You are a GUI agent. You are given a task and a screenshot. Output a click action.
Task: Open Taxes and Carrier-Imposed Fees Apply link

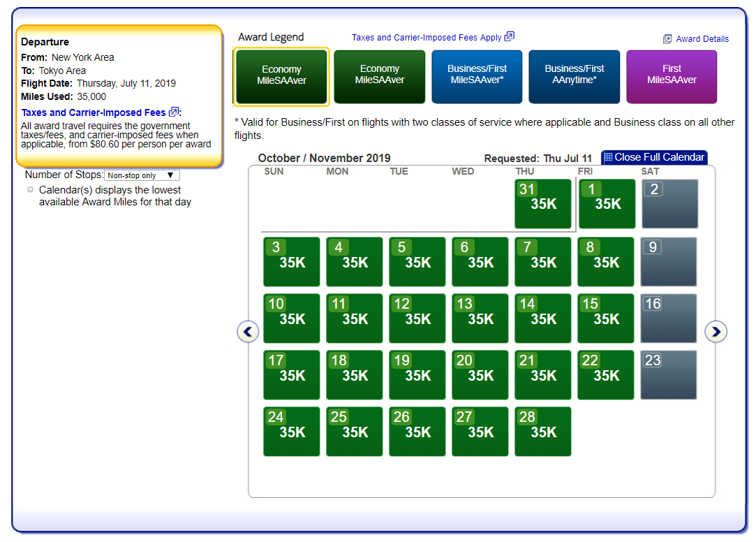tap(427, 38)
